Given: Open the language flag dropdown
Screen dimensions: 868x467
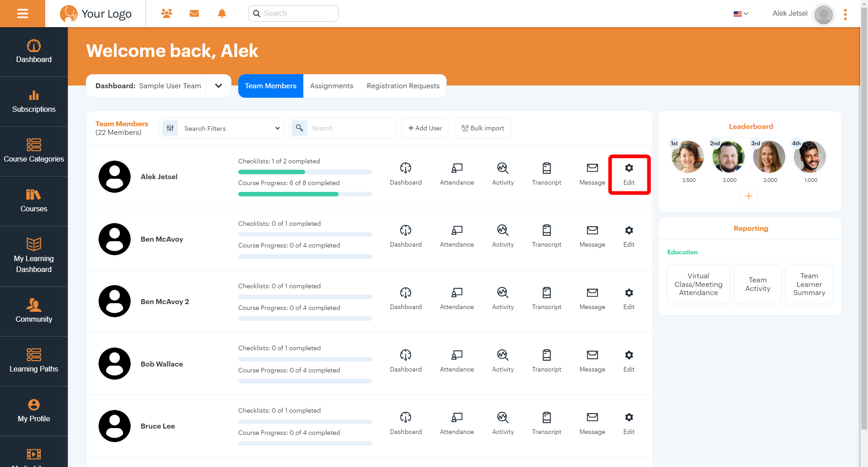Looking at the screenshot, I should coord(741,14).
